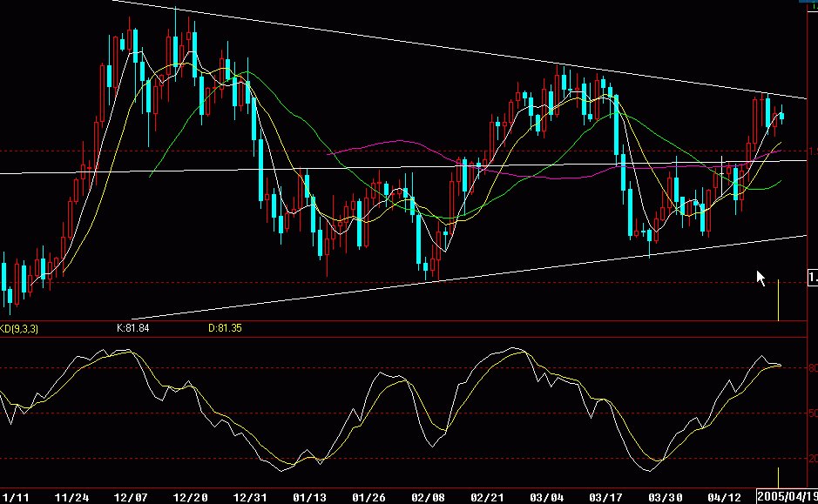Select the price value on the right axis
Screen dimensions: 818x504
[810, 277]
